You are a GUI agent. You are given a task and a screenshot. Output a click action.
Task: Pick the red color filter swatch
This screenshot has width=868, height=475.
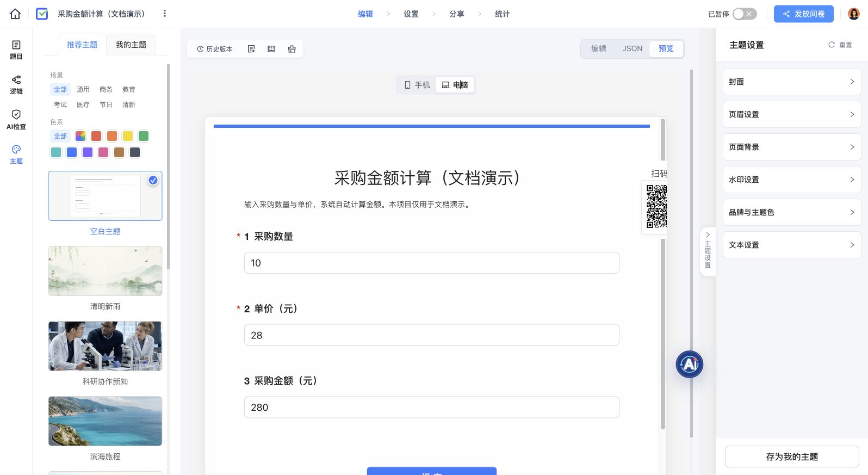(x=96, y=136)
